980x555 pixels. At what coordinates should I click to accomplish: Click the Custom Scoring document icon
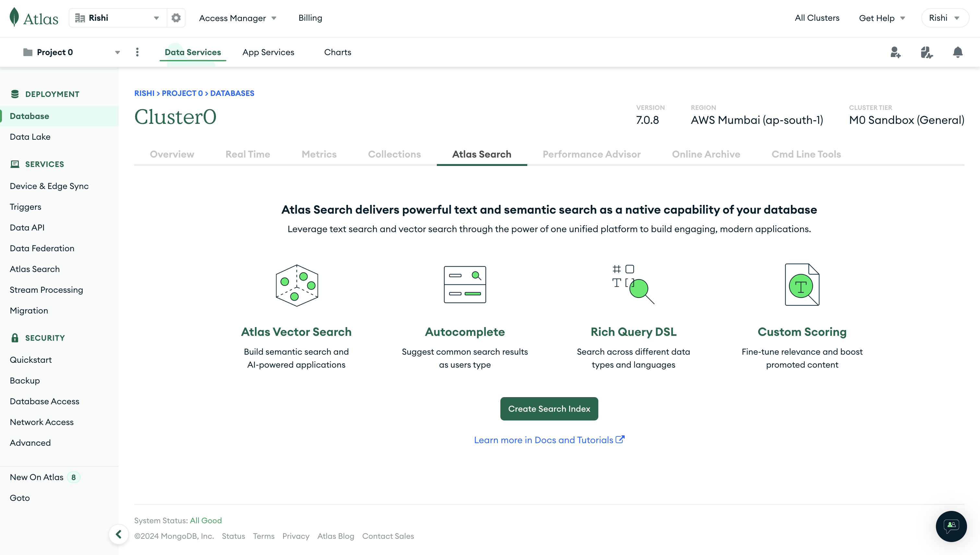tap(802, 285)
